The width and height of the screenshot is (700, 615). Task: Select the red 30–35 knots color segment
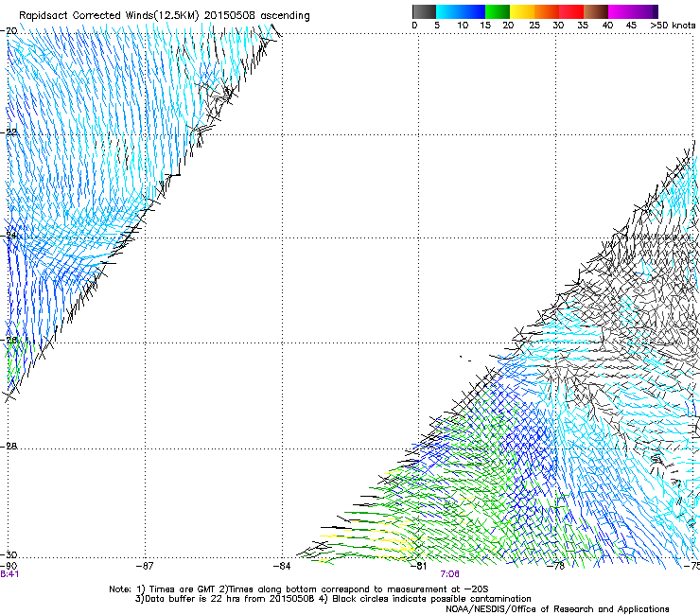[x=571, y=11]
